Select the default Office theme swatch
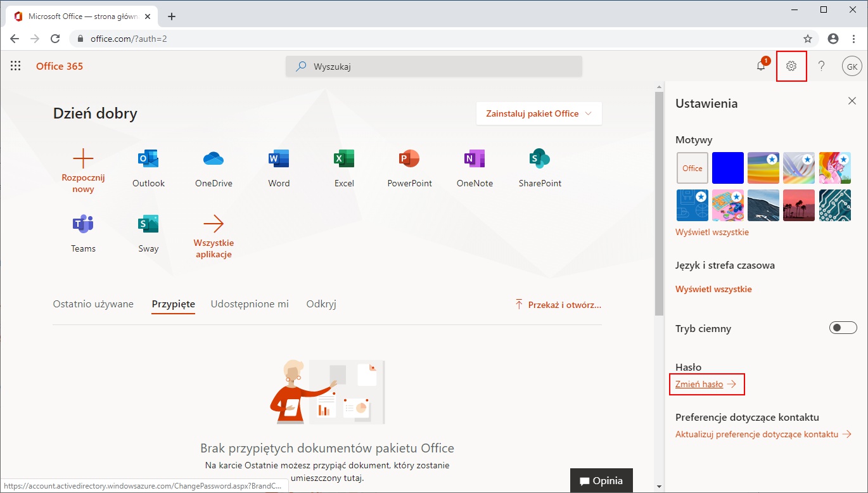This screenshot has height=493, width=868. click(x=692, y=168)
